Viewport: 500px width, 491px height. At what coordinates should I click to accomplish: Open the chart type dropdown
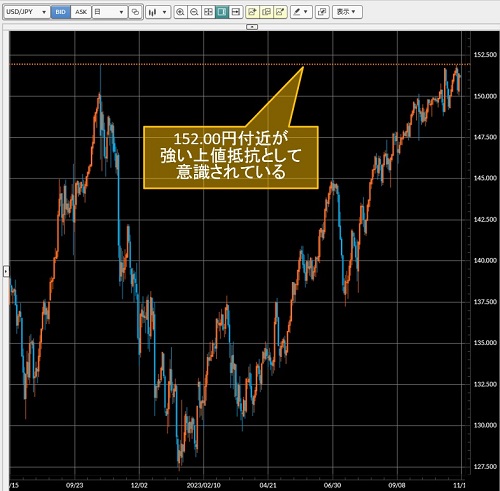(158, 12)
